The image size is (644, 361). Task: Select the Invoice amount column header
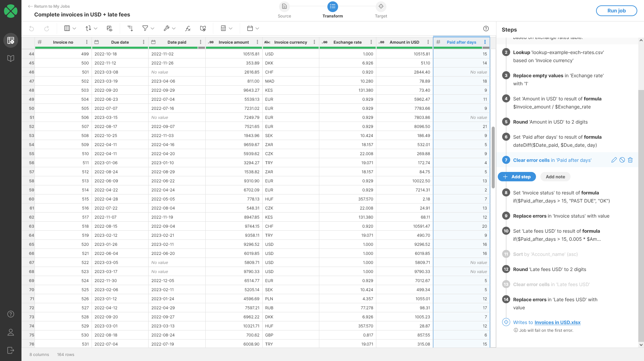click(x=233, y=42)
